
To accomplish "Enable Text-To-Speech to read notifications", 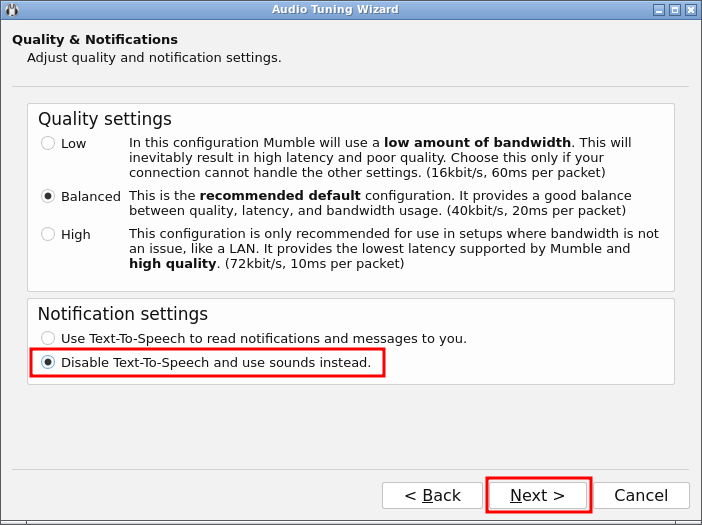I will tap(48, 338).
